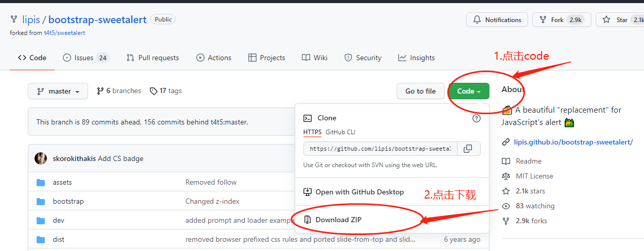The height and width of the screenshot is (251, 644).
Task: Open the Pull requests tab
Action: coord(152,58)
